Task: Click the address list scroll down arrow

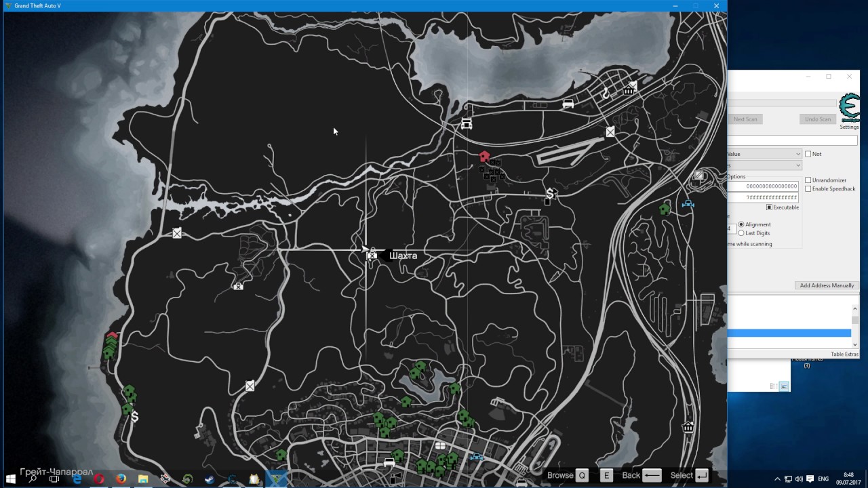Action: (x=855, y=345)
